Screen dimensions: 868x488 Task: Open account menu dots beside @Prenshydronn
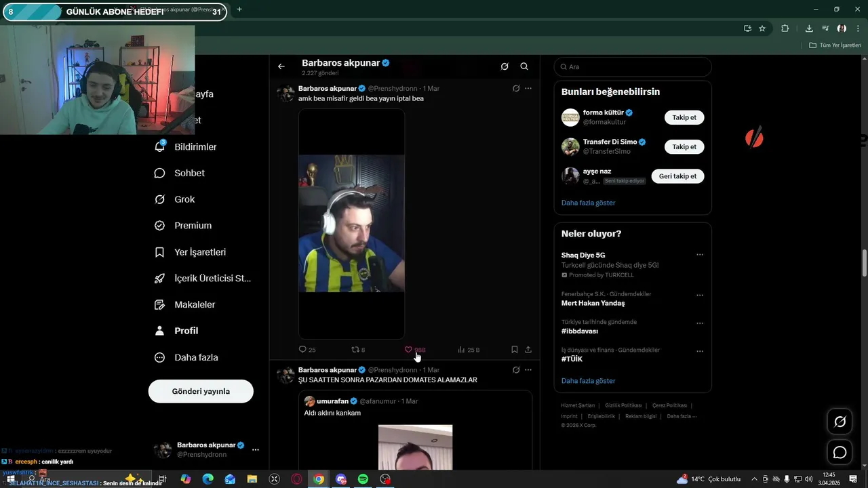point(256,449)
